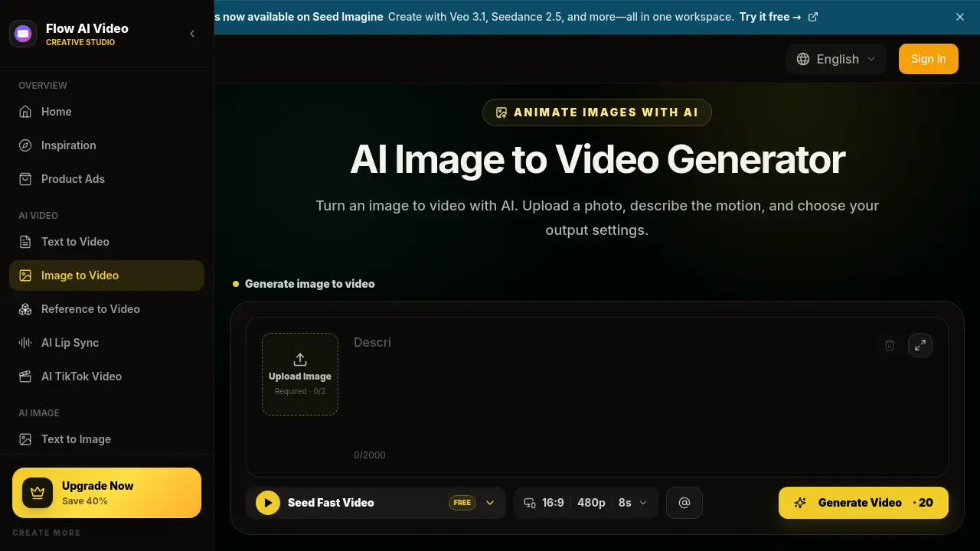Viewport: 980px width, 551px height.
Task: Click the AI IMAGE section label
Action: point(39,413)
